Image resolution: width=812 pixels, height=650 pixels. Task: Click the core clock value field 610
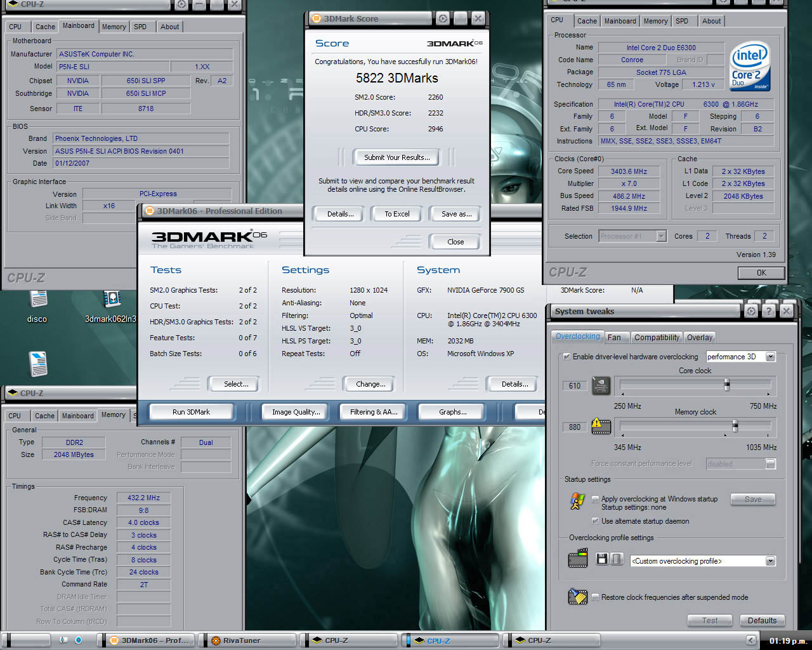[574, 386]
